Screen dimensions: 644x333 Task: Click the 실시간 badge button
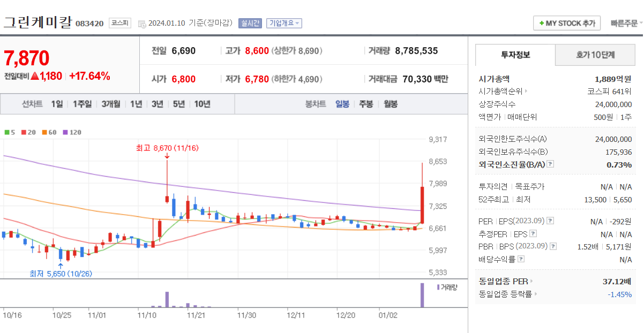coord(250,23)
